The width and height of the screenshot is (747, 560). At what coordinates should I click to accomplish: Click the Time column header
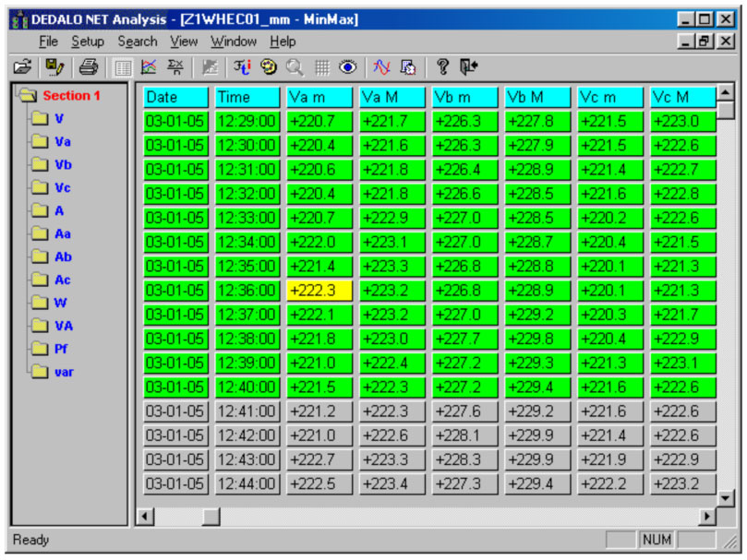click(x=247, y=97)
